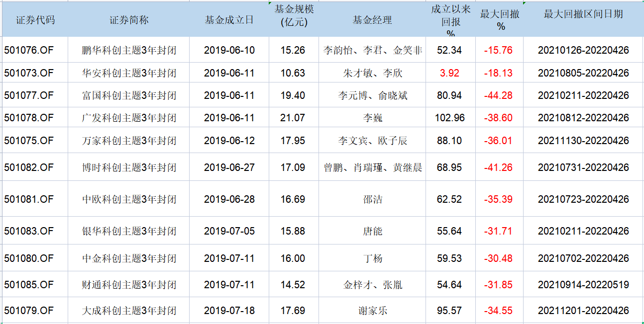Select header cell 证券简称
Viewport: 644px width, 324px height.
[128, 20]
